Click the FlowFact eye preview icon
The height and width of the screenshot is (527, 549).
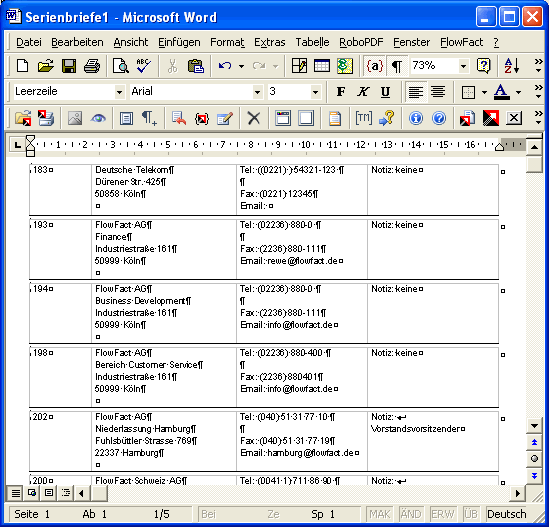point(98,118)
